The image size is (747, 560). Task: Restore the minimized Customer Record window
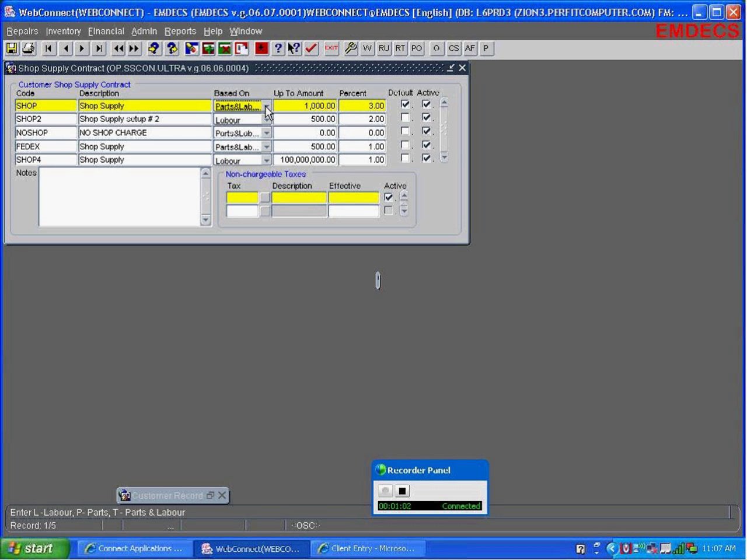(210, 495)
